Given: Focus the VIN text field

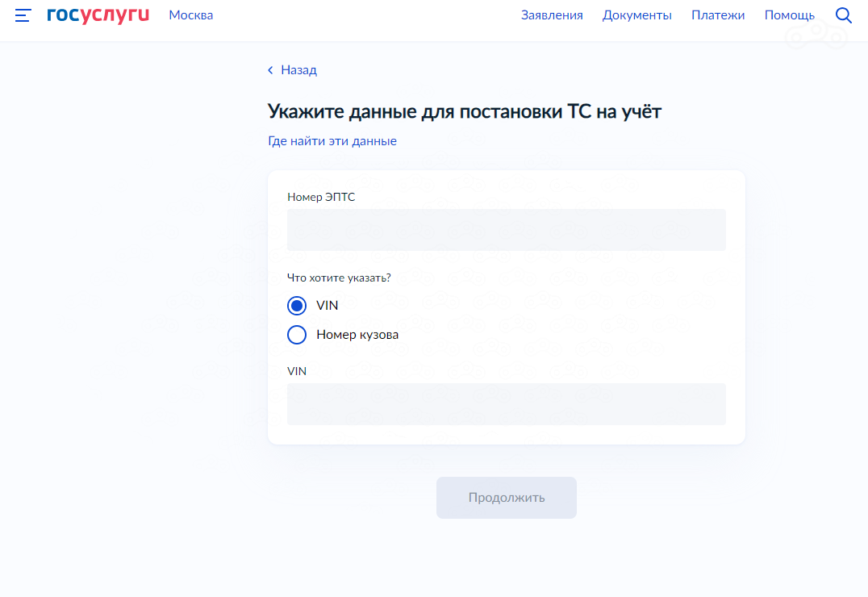Looking at the screenshot, I should (x=506, y=404).
